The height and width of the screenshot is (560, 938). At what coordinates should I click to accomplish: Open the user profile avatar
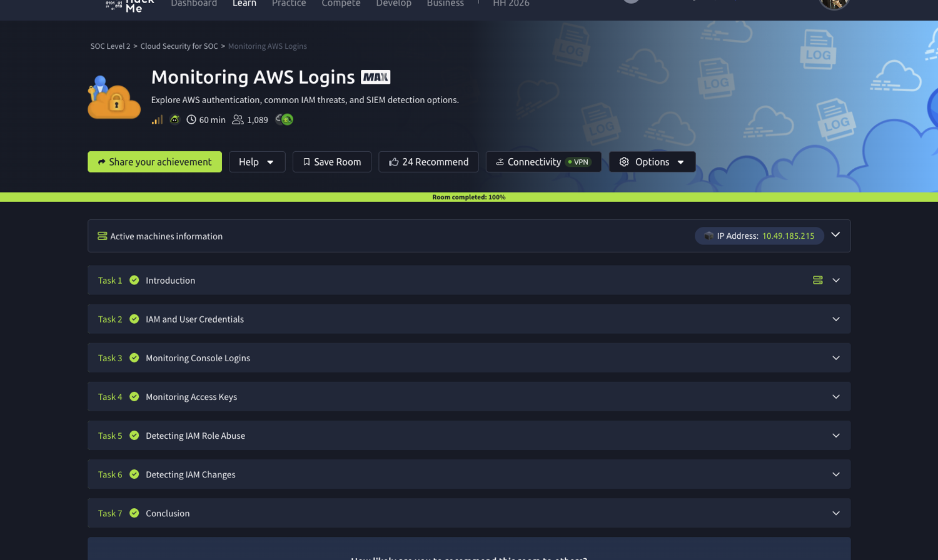click(x=834, y=3)
